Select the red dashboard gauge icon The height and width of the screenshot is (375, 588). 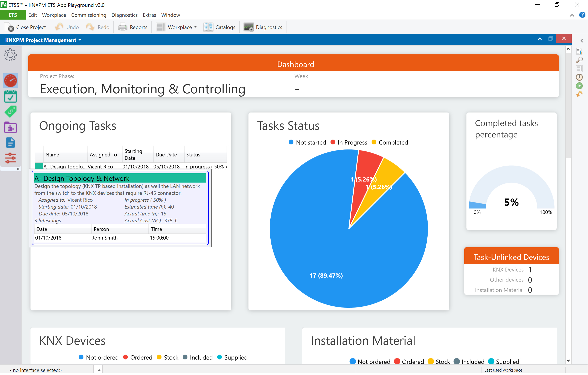click(11, 81)
